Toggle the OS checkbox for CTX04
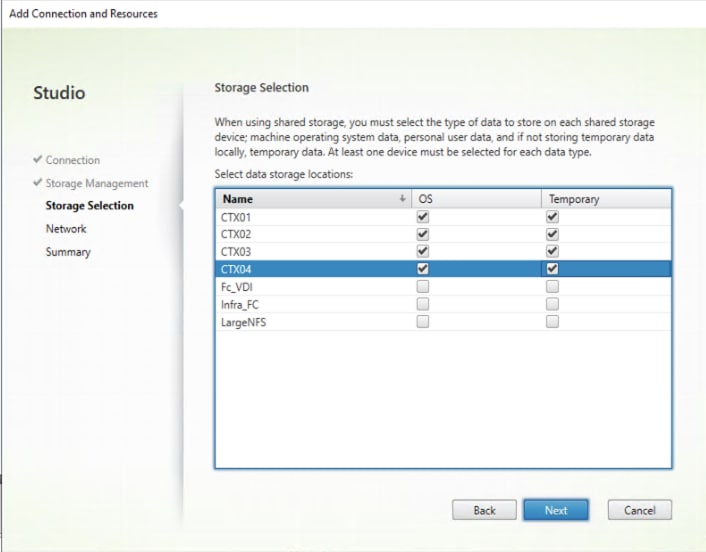The image size is (706, 552). 422,269
